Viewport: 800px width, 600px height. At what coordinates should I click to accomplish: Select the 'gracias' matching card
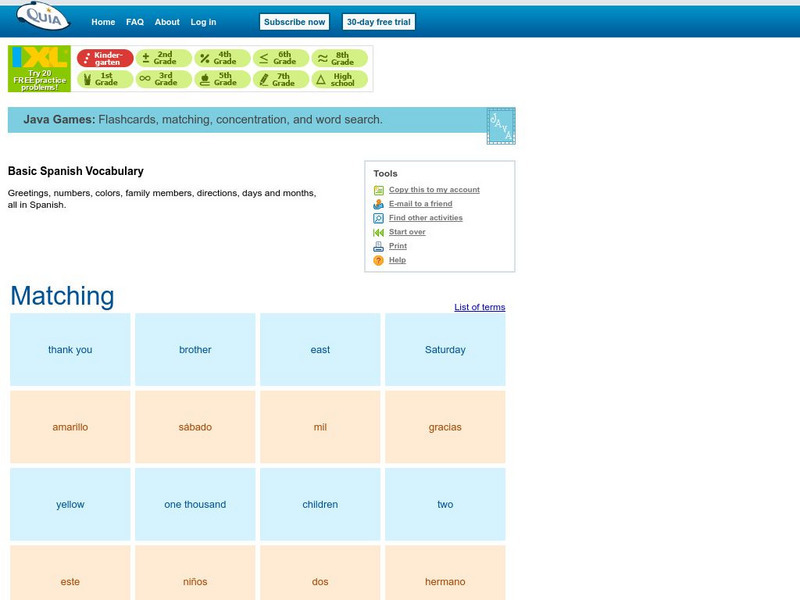(x=445, y=427)
